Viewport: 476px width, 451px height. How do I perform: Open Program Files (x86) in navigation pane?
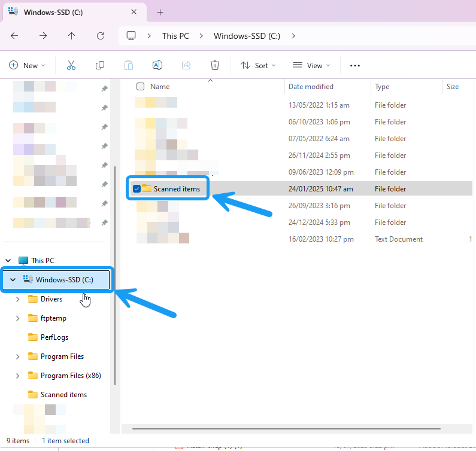tap(71, 376)
